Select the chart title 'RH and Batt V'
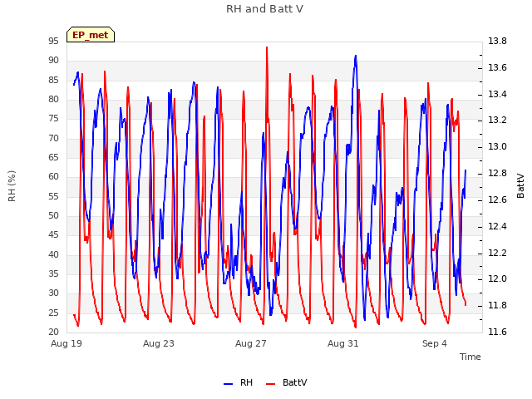Screen dimensions: 532x399 point(264,9)
